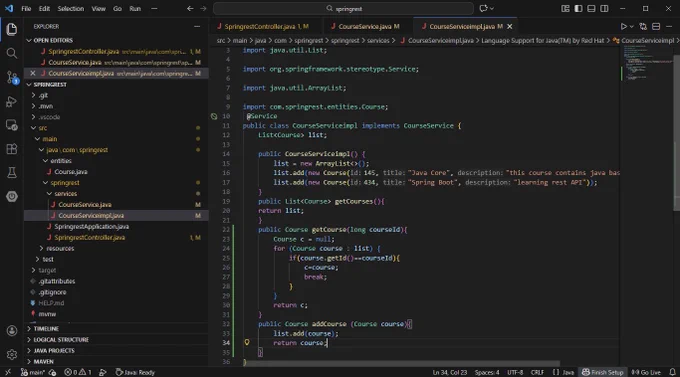Click the horizontal editor scrollbar
This screenshot has height=377, width=680.
(x=401, y=363)
